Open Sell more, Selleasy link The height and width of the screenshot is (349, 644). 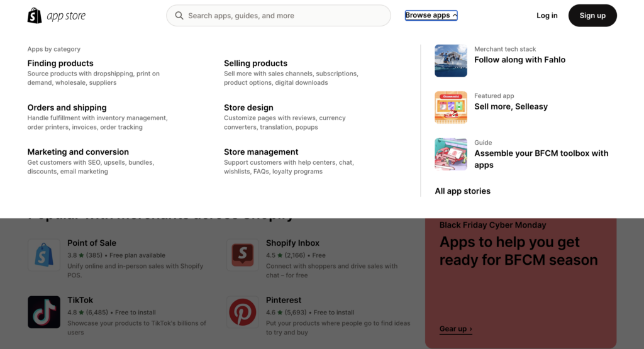click(x=511, y=107)
